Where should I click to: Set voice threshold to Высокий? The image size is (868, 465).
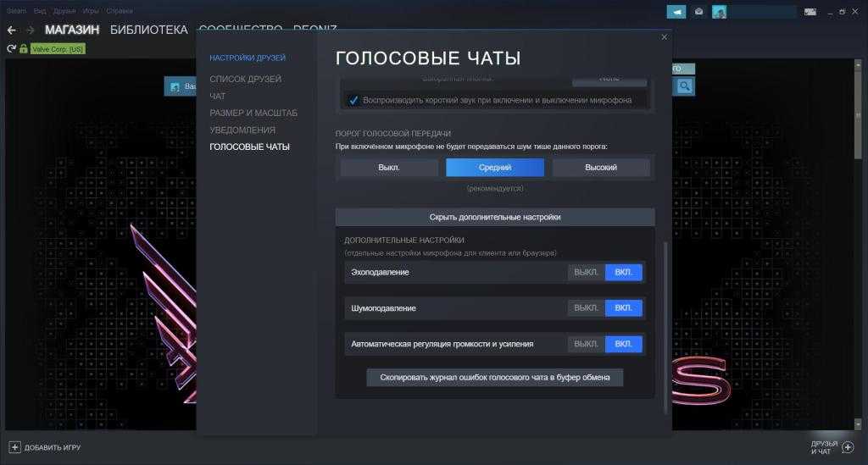point(600,168)
